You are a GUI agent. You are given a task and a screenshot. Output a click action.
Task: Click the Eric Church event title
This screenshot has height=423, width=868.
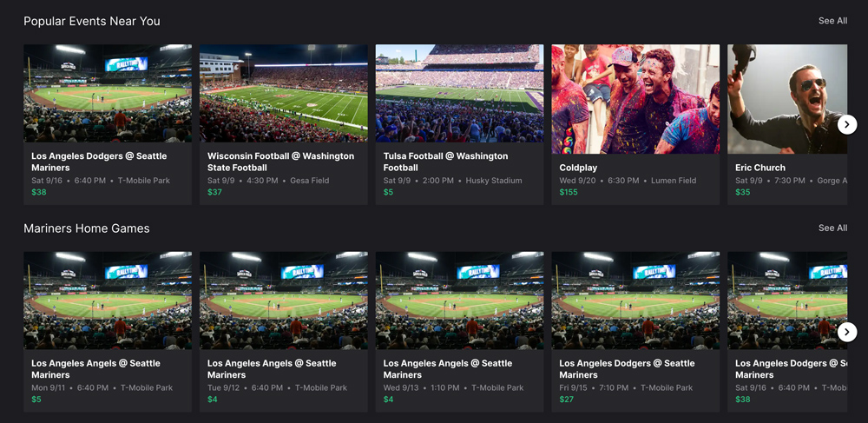pyautogui.click(x=760, y=168)
